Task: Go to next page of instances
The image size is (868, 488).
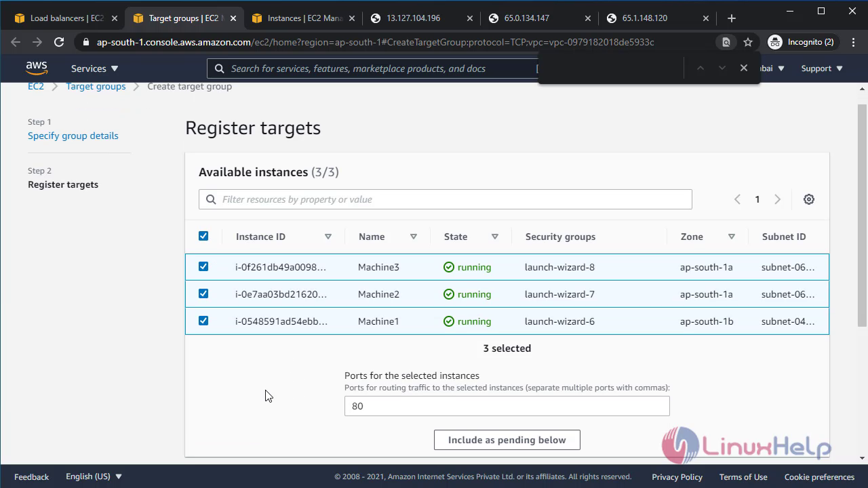Action: [778, 199]
